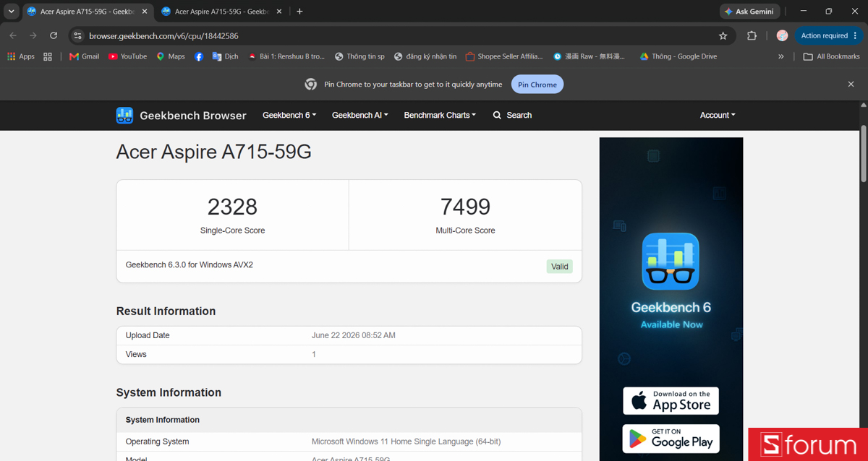The height and width of the screenshot is (461, 868).
Task: Click the Valid status badge
Action: (x=560, y=267)
